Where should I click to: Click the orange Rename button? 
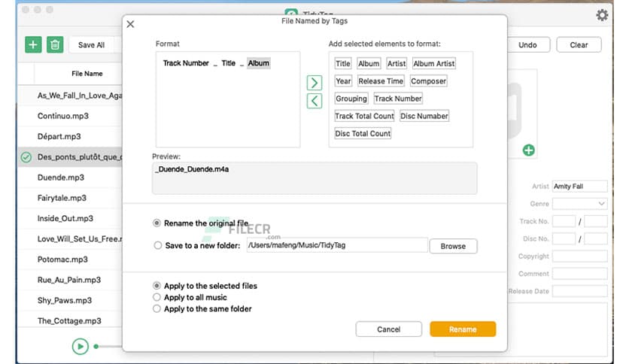(x=463, y=329)
